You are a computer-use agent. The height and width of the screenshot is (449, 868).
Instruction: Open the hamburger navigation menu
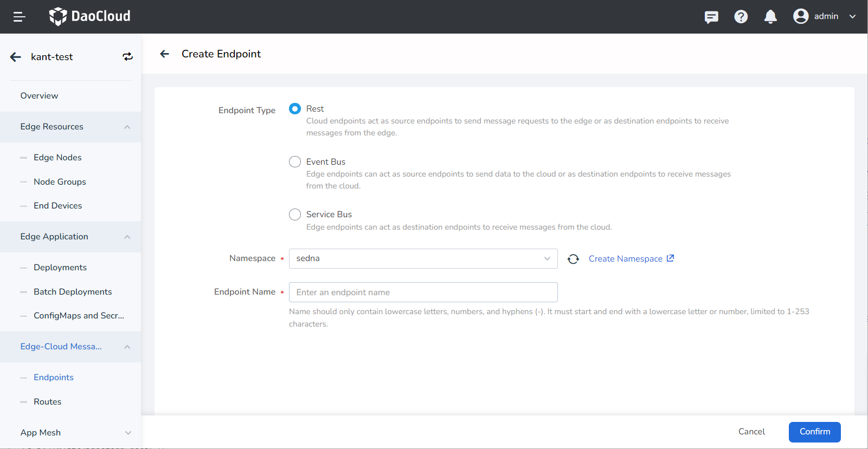pos(20,17)
